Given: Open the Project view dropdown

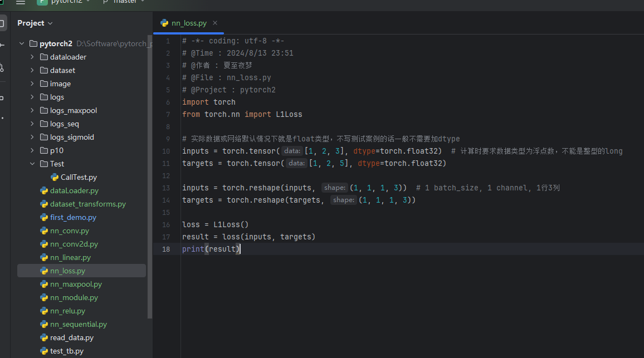Looking at the screenshot, I should point(35,23).
